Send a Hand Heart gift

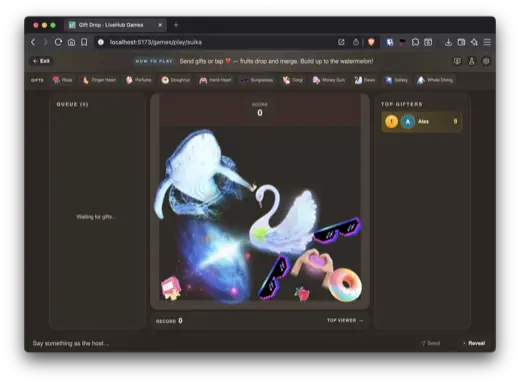(215, 80)
